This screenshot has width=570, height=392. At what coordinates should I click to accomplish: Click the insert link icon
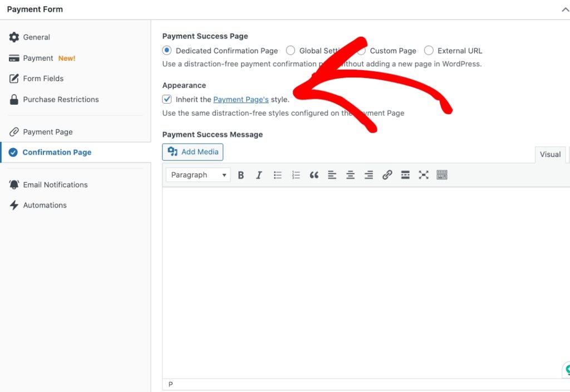tap(387, 175)
